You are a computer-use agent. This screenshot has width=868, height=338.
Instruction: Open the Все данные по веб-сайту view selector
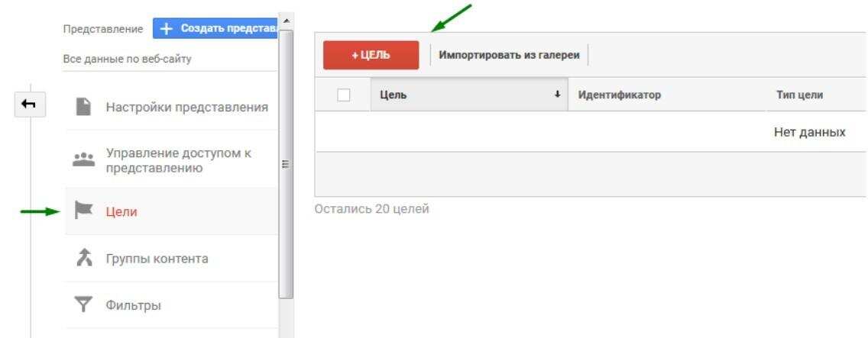128,60
